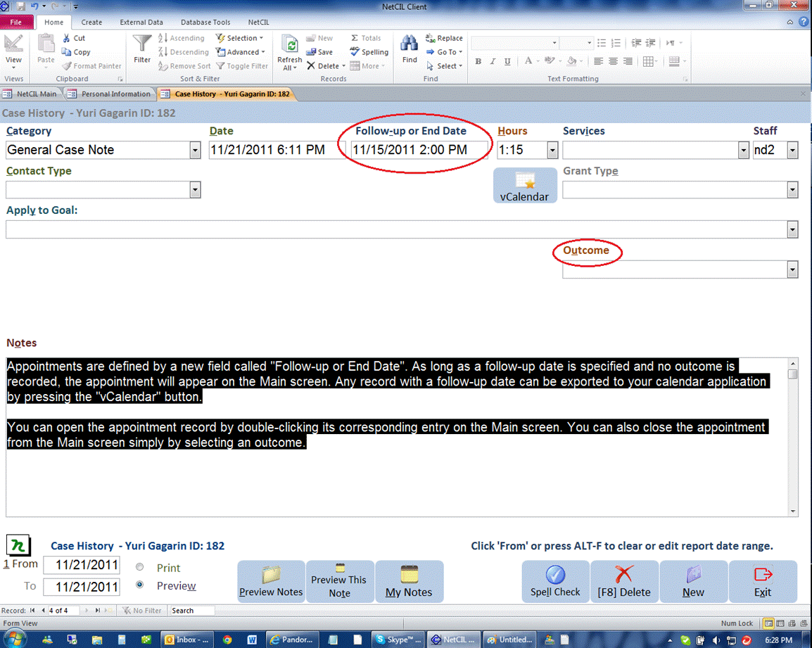Click Delete record X icon

pos(311,65)
